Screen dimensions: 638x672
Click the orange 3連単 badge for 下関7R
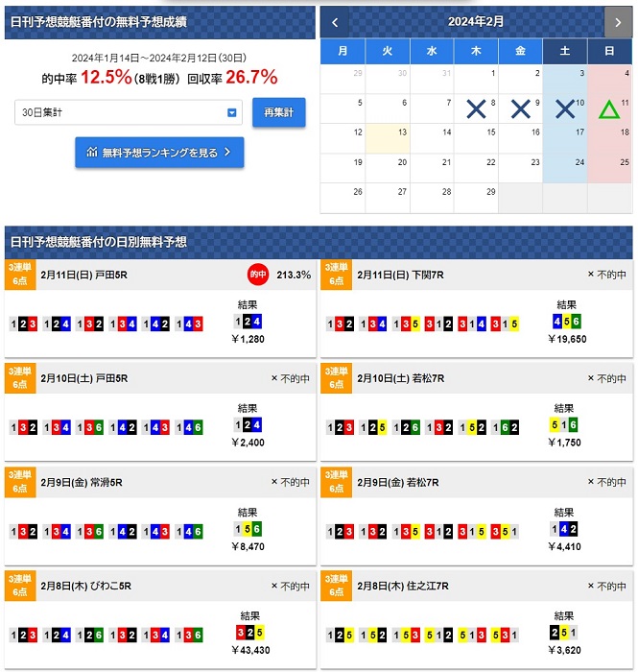point(337,275)
